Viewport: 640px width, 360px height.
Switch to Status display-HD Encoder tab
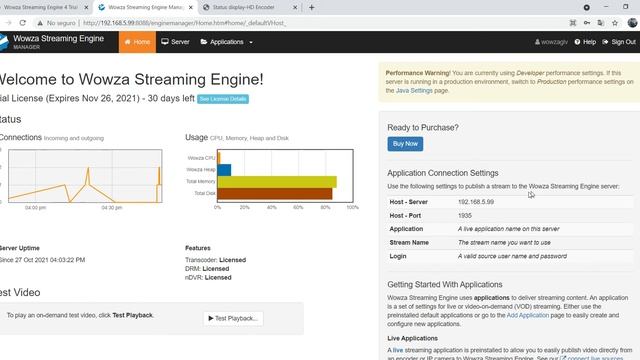coord(244,7)
